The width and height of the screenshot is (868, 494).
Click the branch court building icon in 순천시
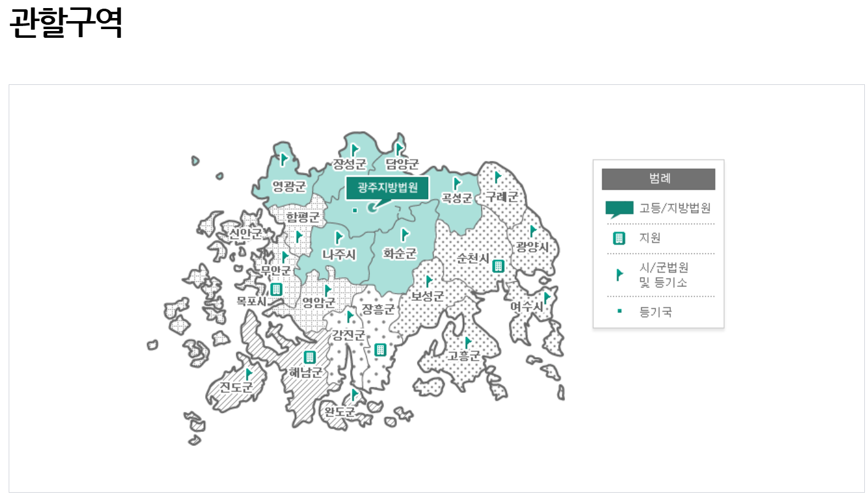[499, 265]
